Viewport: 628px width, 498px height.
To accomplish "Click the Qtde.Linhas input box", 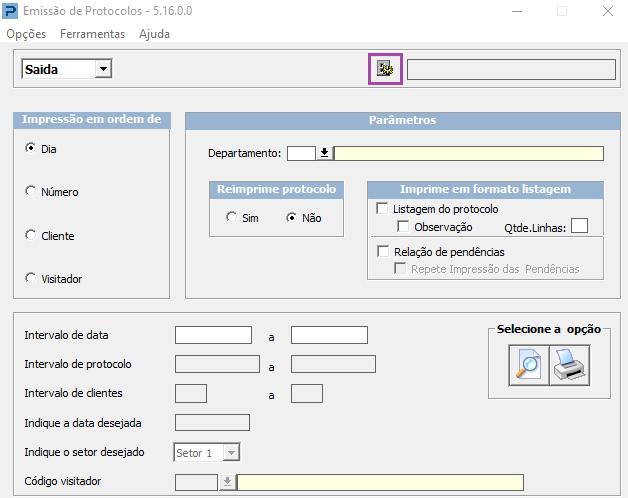I will coord(579,226).
